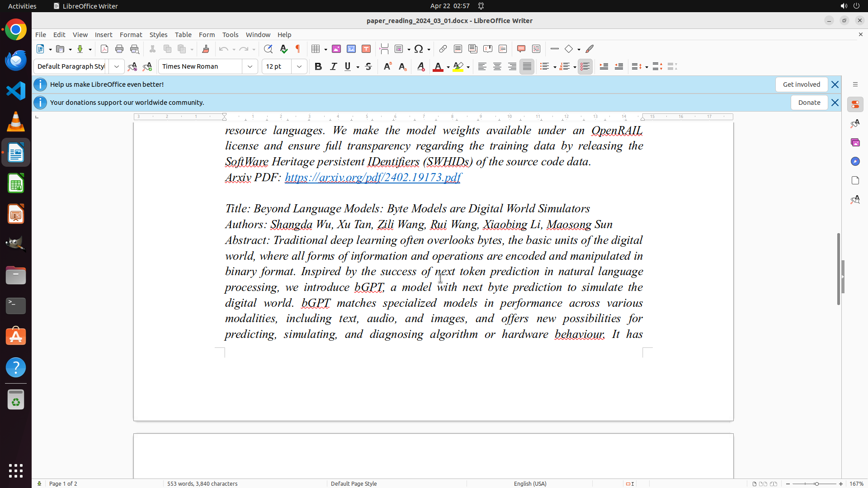
Task: Click the Clone Formatting paintbrush icon
Action: (x=206, y=49)
